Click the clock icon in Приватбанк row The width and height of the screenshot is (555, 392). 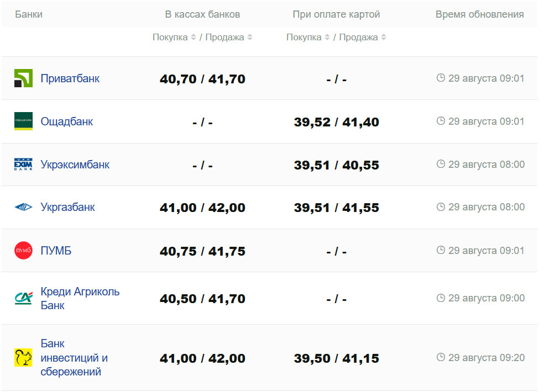pos(441,78)
